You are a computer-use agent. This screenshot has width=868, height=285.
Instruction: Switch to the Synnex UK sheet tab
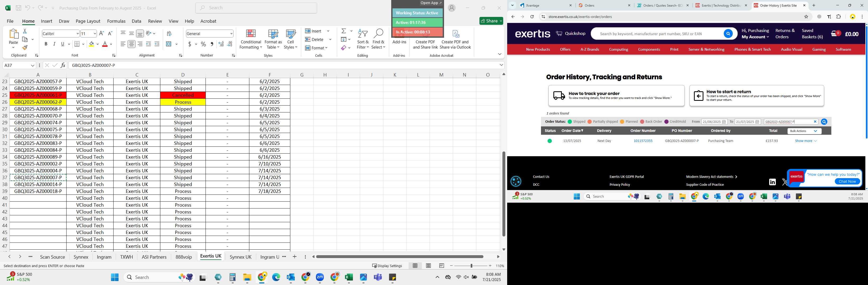tap(241, 257)
